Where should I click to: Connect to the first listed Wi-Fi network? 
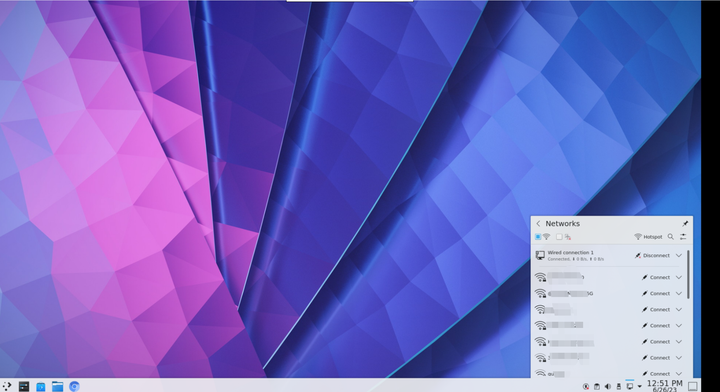click(x=656, y=278)
